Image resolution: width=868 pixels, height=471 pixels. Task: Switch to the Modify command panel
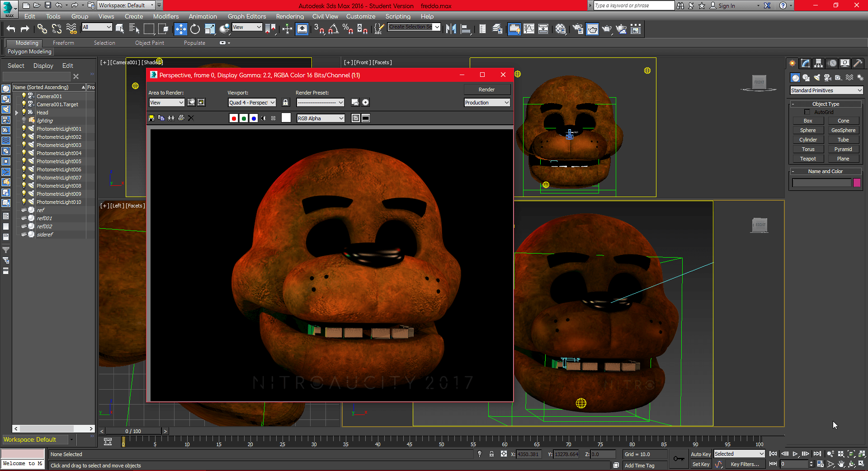(805, 63)
